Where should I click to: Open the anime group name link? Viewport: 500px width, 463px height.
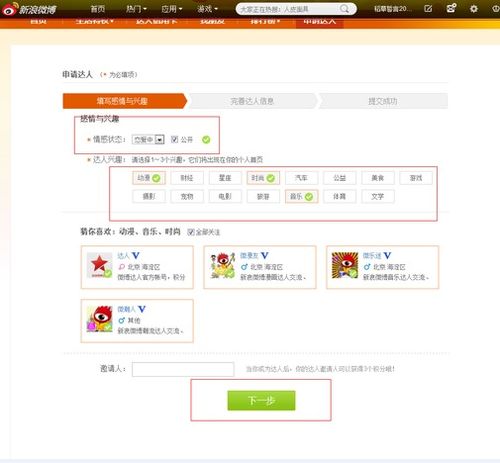(x=249, y=256)
